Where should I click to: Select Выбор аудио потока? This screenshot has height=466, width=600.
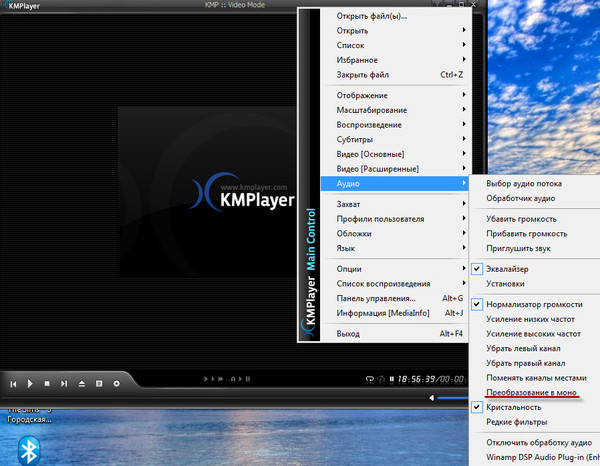click(x=535, y=184)
